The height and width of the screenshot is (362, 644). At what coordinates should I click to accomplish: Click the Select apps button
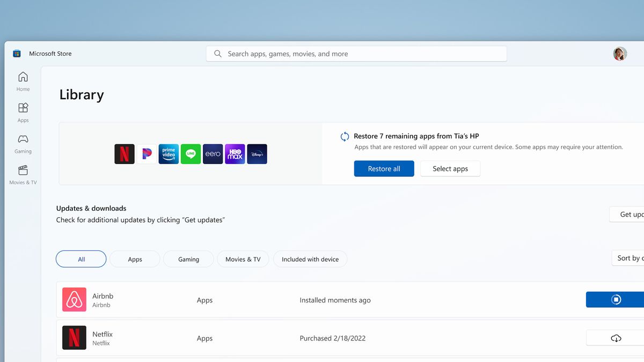coord(450,168)
